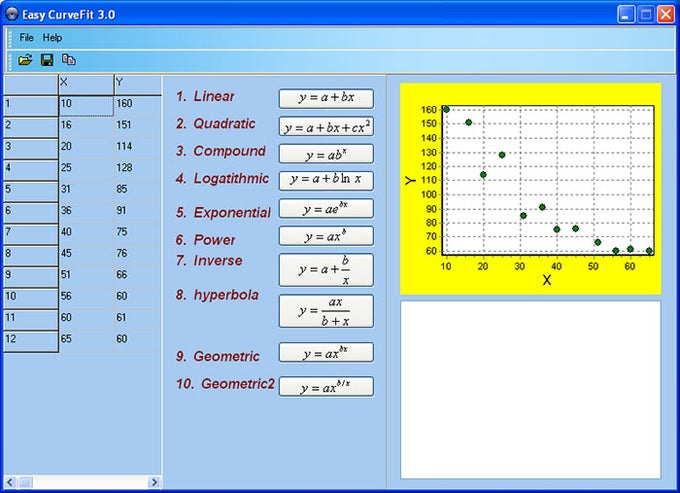Select the X column header
Image resolution: width=680 pixels, height=493 pixels.
click(x=86, y=85)
